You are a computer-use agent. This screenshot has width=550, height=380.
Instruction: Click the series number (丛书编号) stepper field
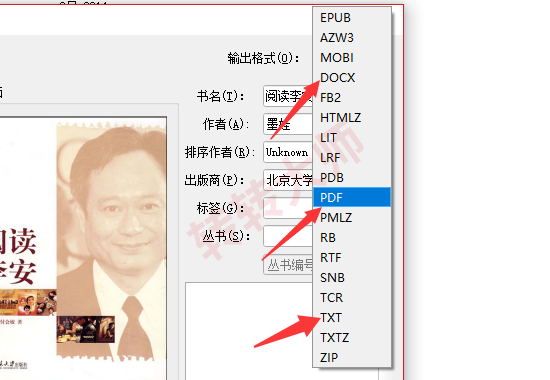tap(288, 265)
